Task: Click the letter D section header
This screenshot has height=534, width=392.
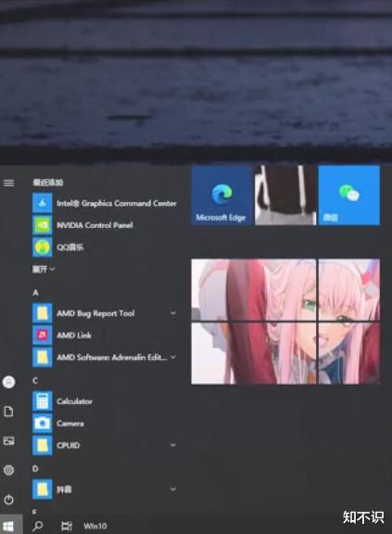Action: [x=35, y=469]
